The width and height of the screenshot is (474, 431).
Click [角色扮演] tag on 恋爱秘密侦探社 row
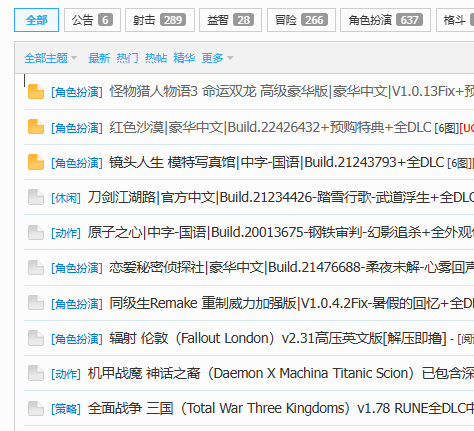(77, 268)
